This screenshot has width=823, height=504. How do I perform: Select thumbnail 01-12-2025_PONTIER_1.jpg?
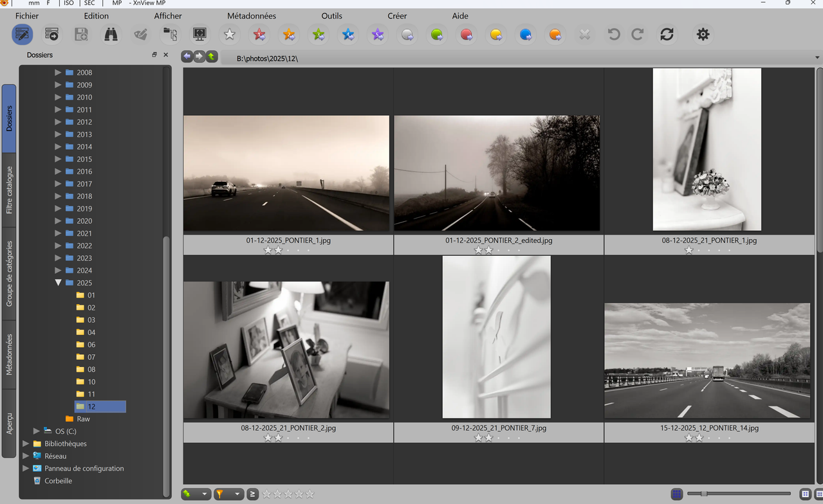click(286, 173)
